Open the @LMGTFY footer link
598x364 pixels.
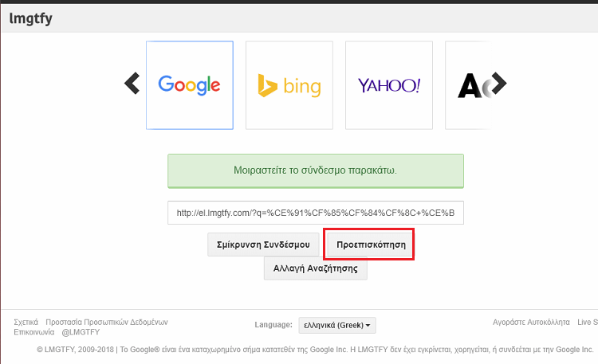click(81, 332)
